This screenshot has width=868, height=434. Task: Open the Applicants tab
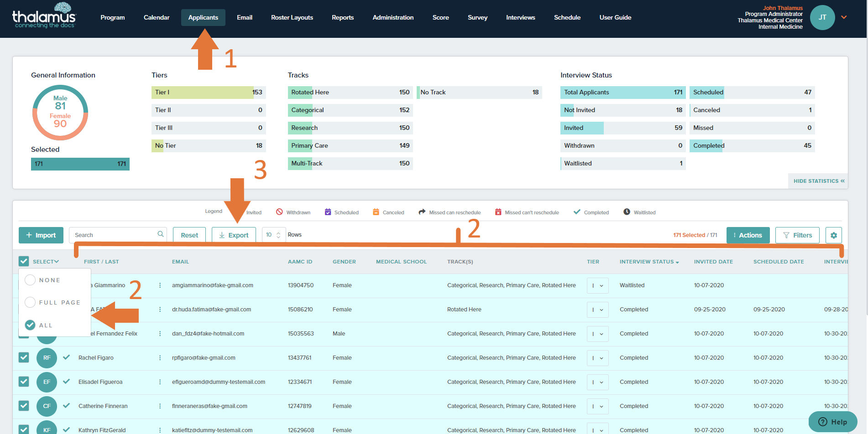[203, 17]
